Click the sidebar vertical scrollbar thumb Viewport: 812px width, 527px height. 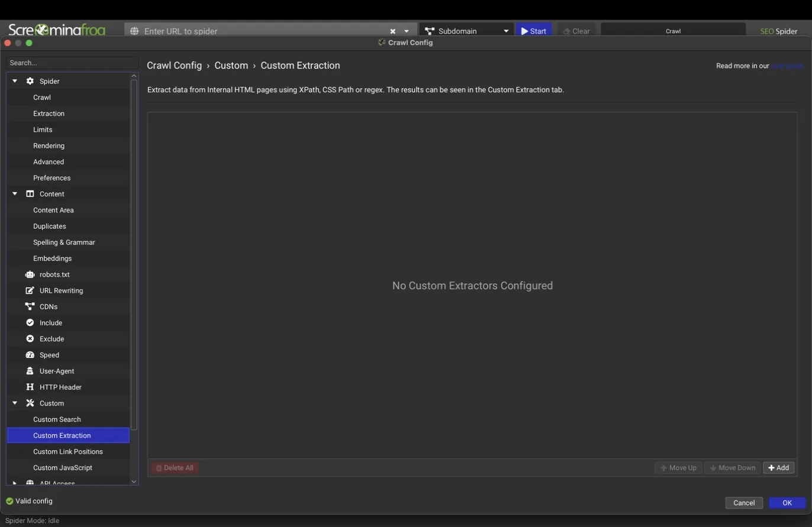[134, 254]
